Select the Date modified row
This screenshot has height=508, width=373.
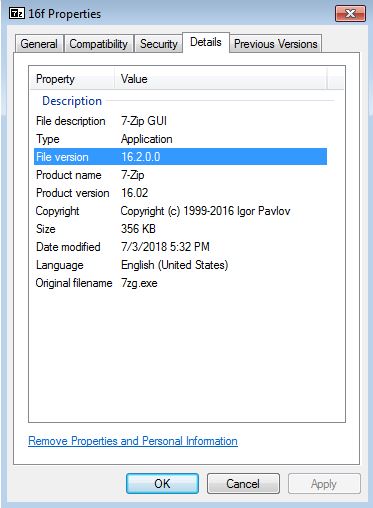180,247
